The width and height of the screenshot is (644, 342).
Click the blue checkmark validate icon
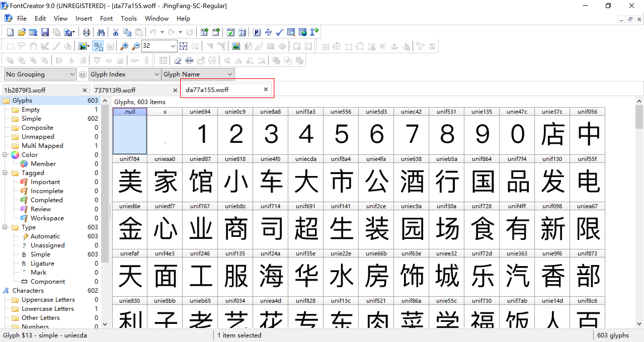pyautogui.click(x=279, y=32)
